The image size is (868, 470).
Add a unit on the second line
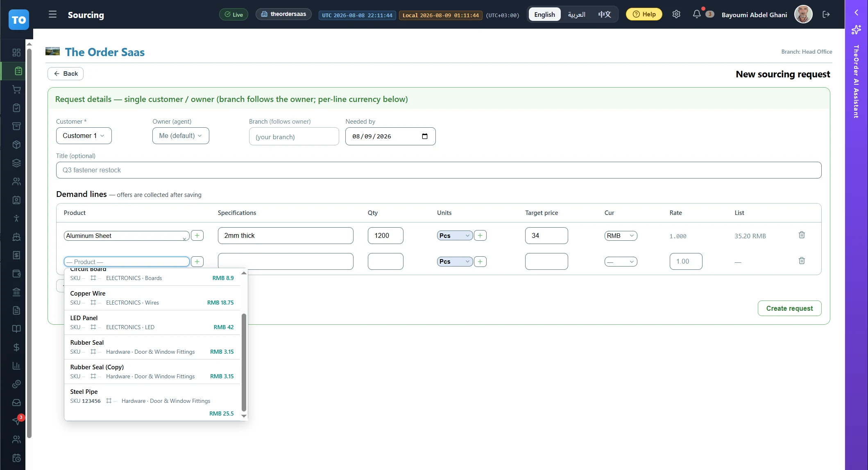coord(480,262)
